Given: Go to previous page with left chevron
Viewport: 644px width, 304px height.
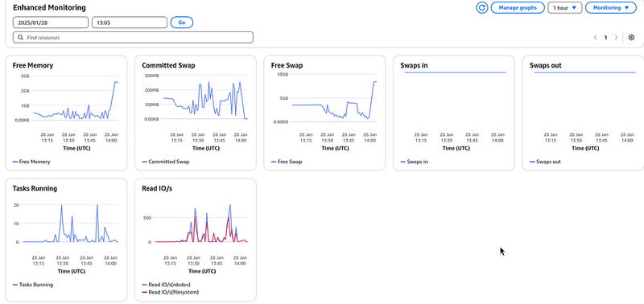Looking at the screenshot, I should coord(595,37).
